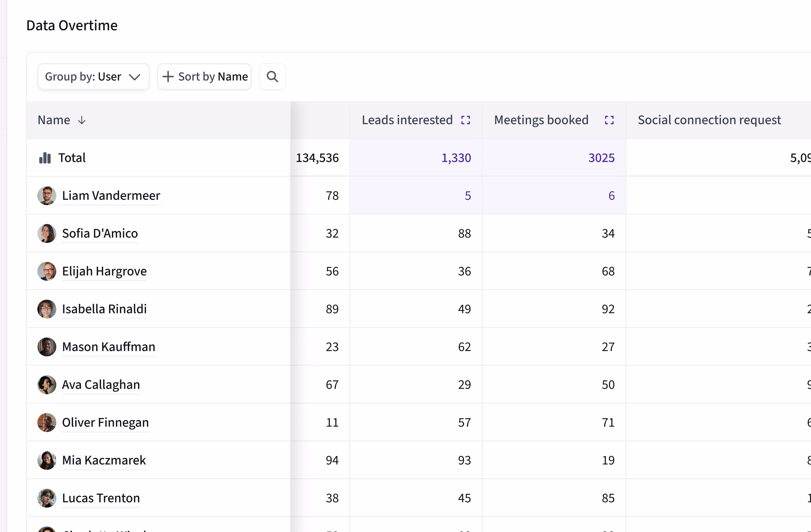Click Isabella Rinaldi's avatar
The image size is (811, 532).
tap(47, 309)
